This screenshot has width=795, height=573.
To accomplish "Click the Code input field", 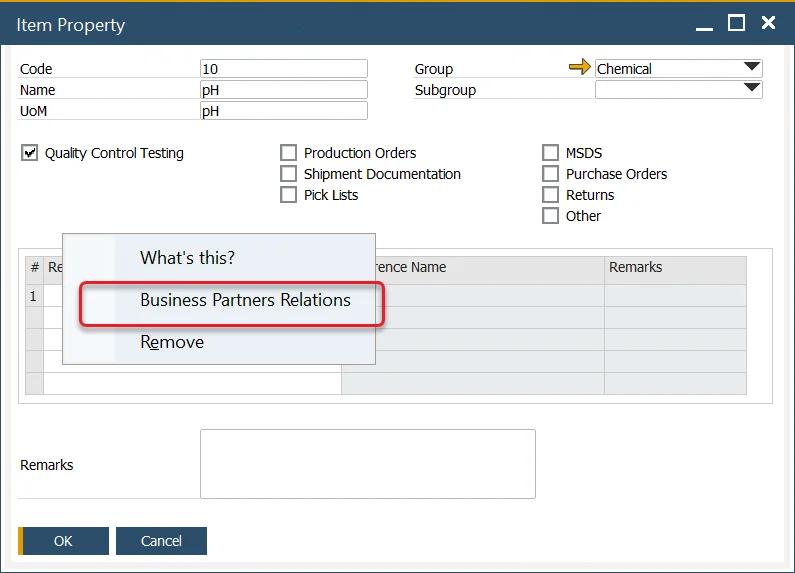I will coord(283,69).
